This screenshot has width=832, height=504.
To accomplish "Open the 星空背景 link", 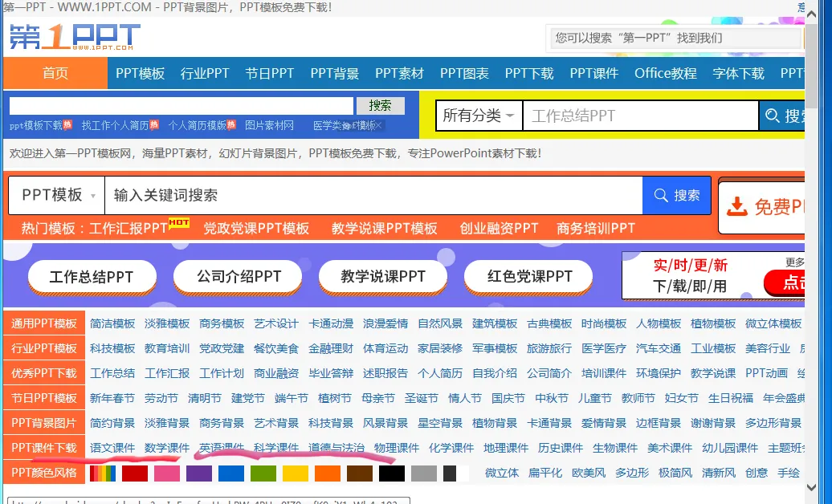I will (440, 424).
